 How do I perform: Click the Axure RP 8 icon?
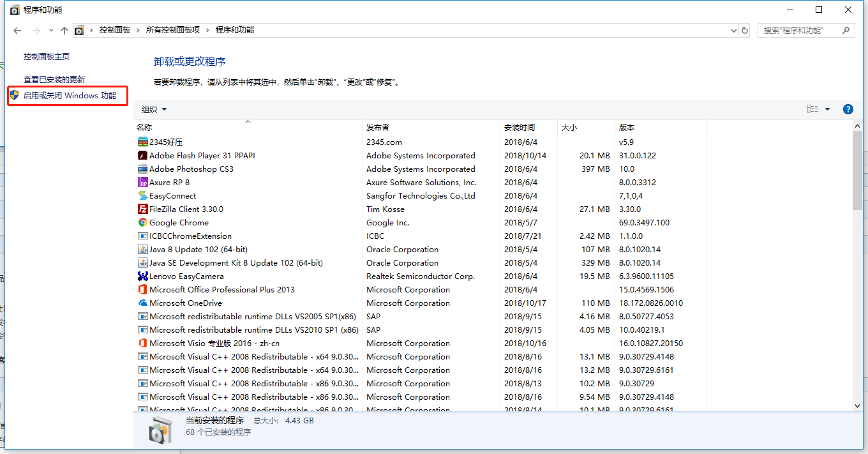point(142,182)
